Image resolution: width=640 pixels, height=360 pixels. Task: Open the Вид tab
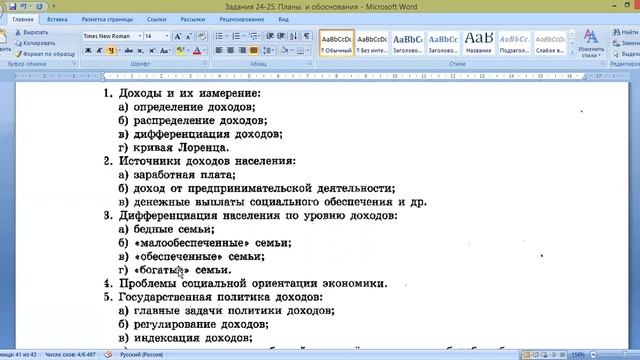[x=283, y=19]
